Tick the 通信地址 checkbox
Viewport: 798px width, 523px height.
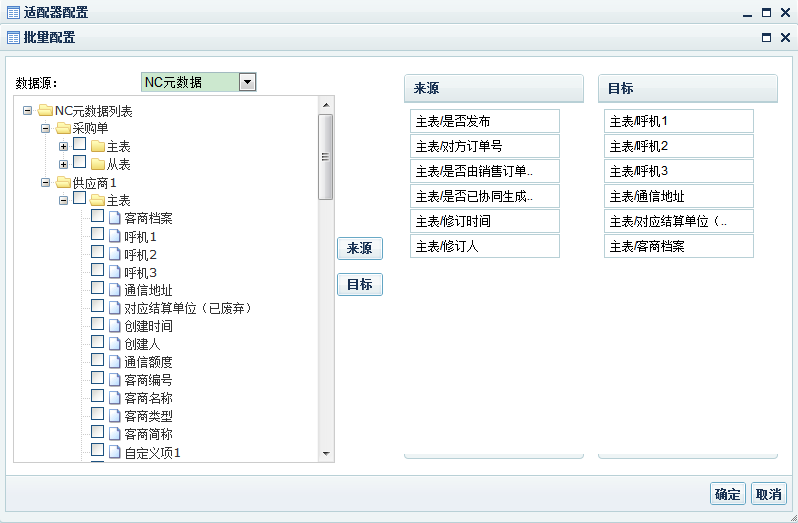point(97,287)
